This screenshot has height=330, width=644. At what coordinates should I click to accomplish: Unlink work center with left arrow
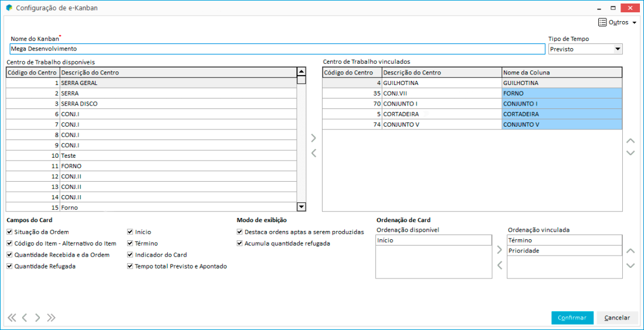[313, 153]
